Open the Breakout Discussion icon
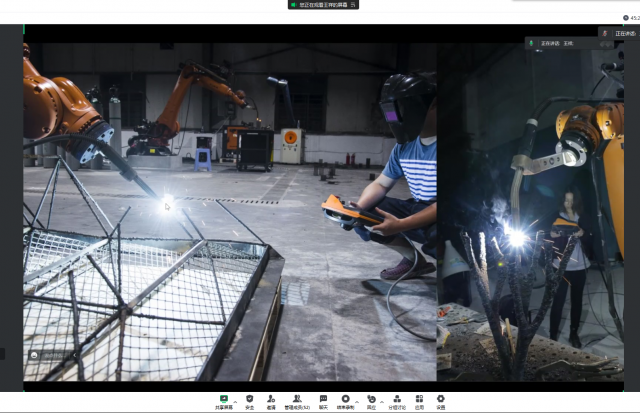The image size is (640, 413). click(396, 399)
